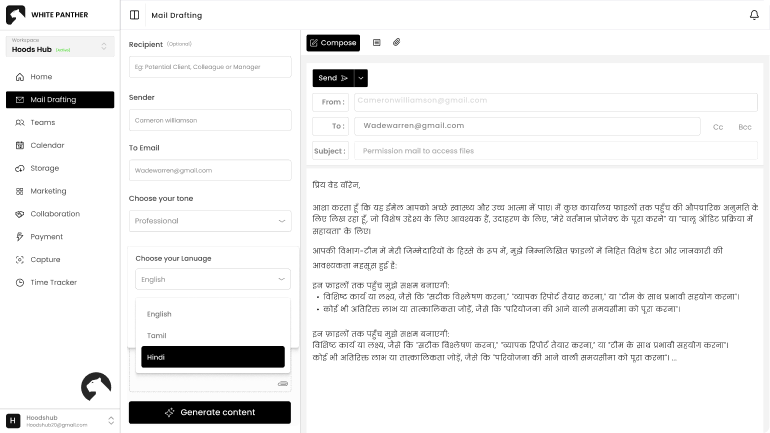
Task: Expand the Professional tone dropdown
Action: pyautogui.click(x=210, y=221)
